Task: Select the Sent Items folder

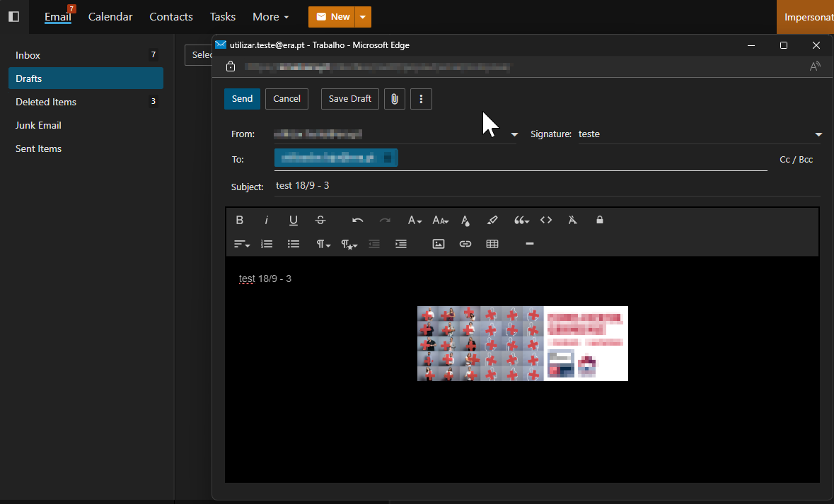Action: click(39, 148)
